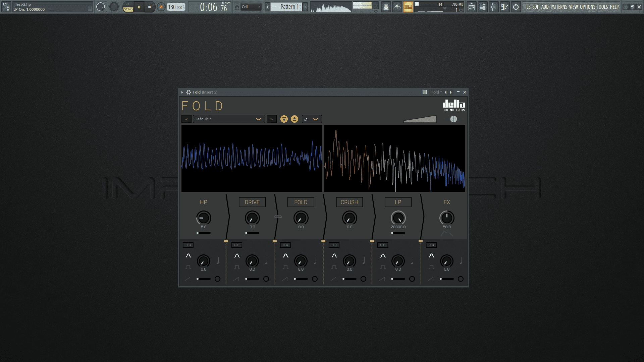Toggle the LFO button under the DRIVE section
Image resolution: width=644 pixels, height=362 pixels.
point(237,245)
